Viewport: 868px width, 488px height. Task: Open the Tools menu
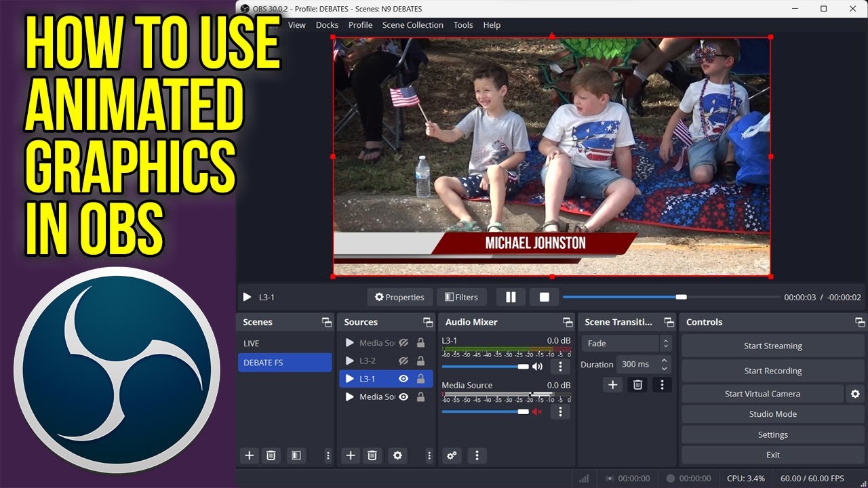463,25
